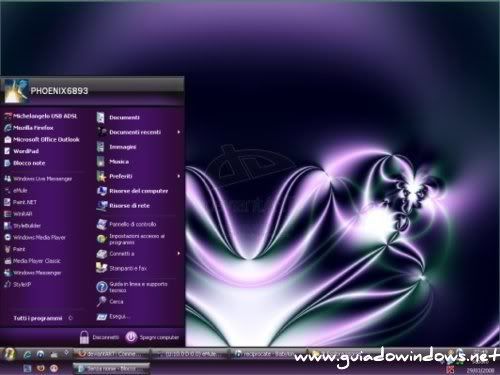Expand Connetti a submenu
Screen dimensions: 500x375
pos(139,254)
